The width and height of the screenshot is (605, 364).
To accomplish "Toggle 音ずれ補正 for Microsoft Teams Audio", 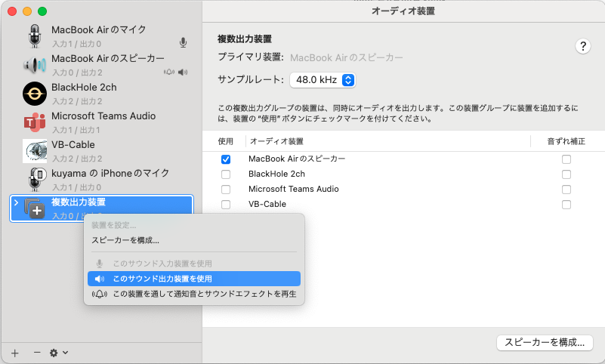I will click(x=566, y=190).
